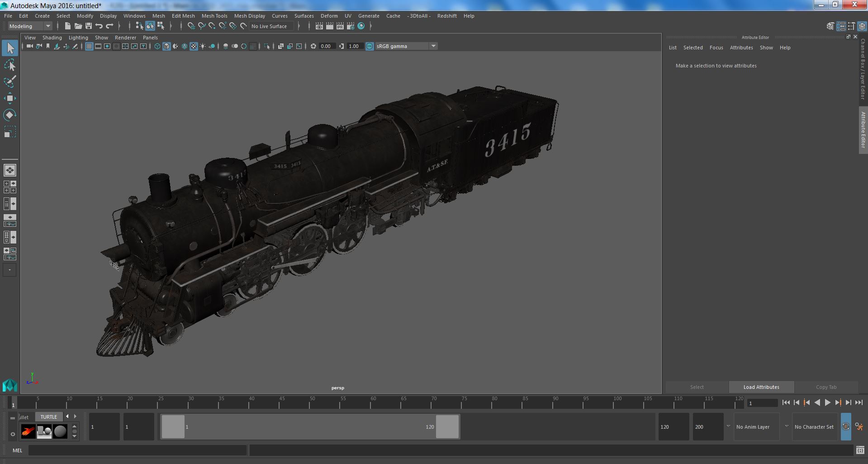868x464 pixels.
Task: Click the Save Scene disk icon
Action: point(89,26)
